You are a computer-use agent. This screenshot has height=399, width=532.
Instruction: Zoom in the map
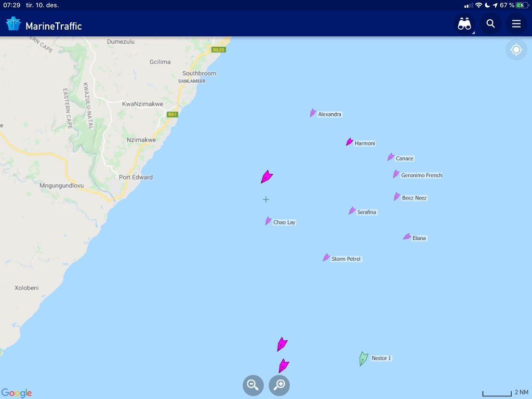(279, 385)
